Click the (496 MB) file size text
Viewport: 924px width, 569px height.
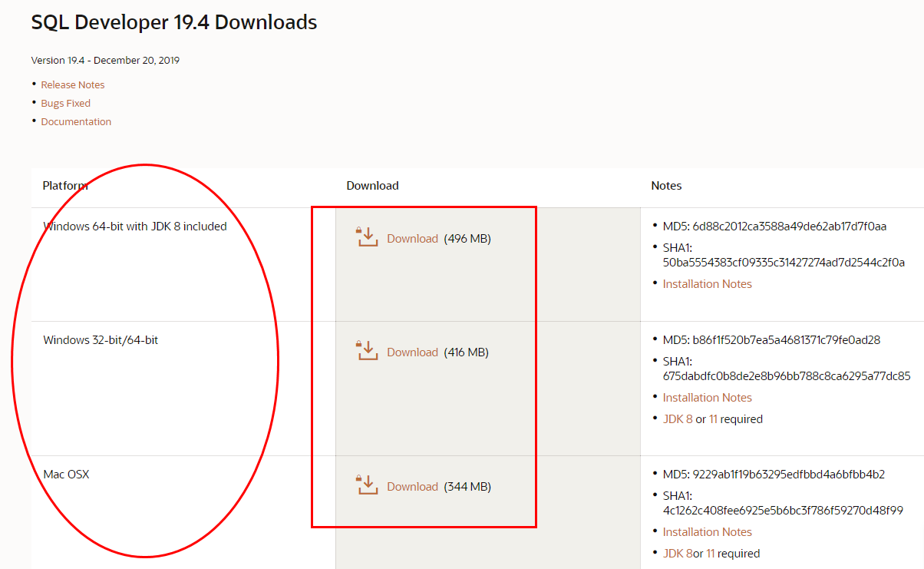(x=467, y=239)
